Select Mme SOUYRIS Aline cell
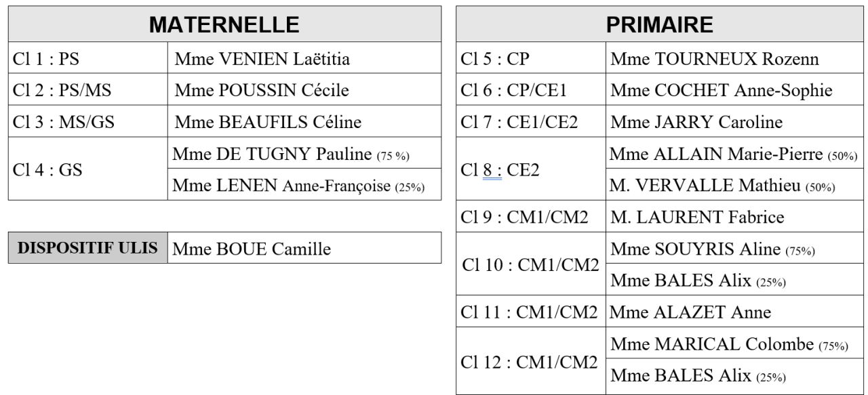Viewport: 868px width, 395px height. [x=734, y=249]
